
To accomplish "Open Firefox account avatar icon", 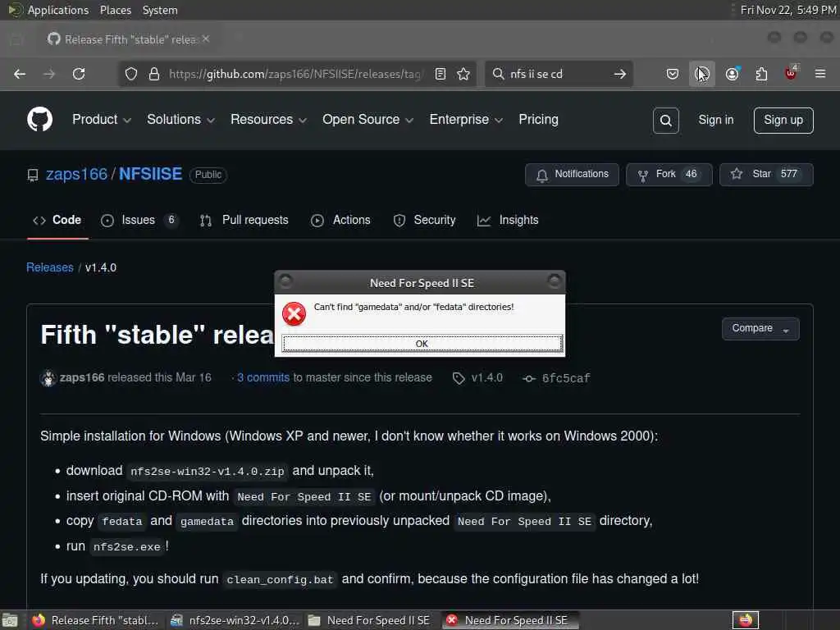I will click(x=732, y=74).
